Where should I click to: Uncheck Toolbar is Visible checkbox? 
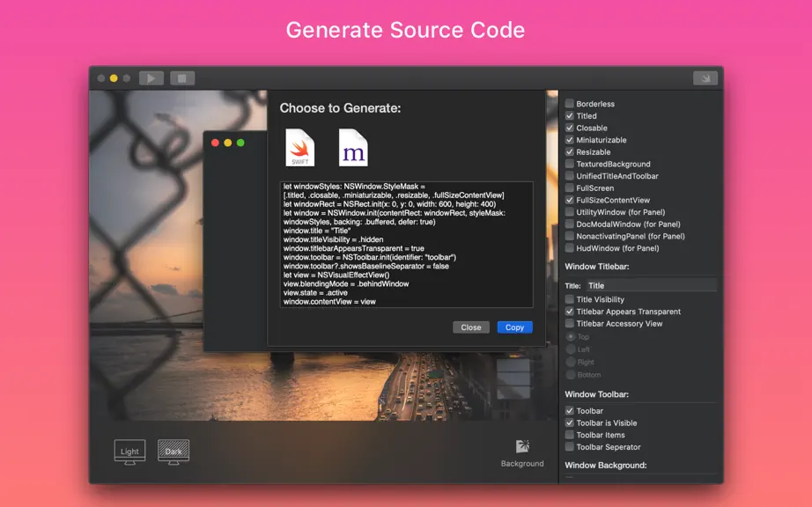pyautogui.click(x=570, y=422)
